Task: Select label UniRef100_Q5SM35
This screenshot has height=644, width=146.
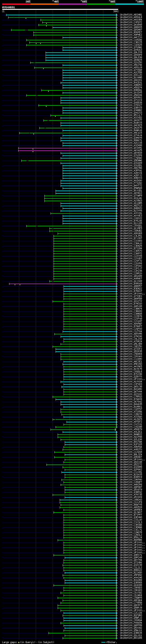Action: (131, 352)
